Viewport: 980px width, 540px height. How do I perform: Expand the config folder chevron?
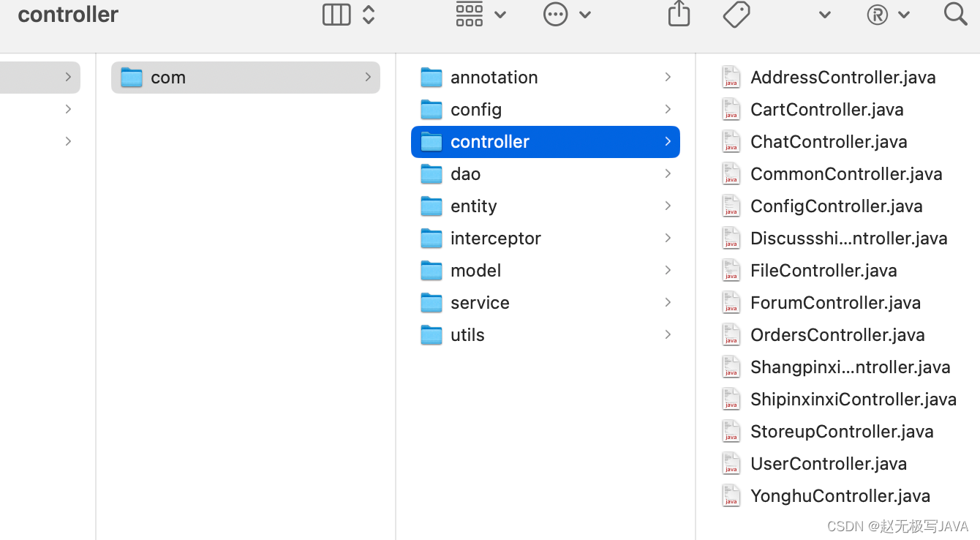pyautogui.click(x=668, y=109)
